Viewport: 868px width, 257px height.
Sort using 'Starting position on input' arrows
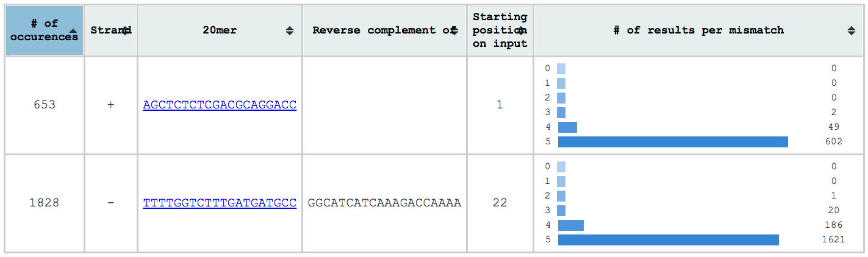coord(521,30)
